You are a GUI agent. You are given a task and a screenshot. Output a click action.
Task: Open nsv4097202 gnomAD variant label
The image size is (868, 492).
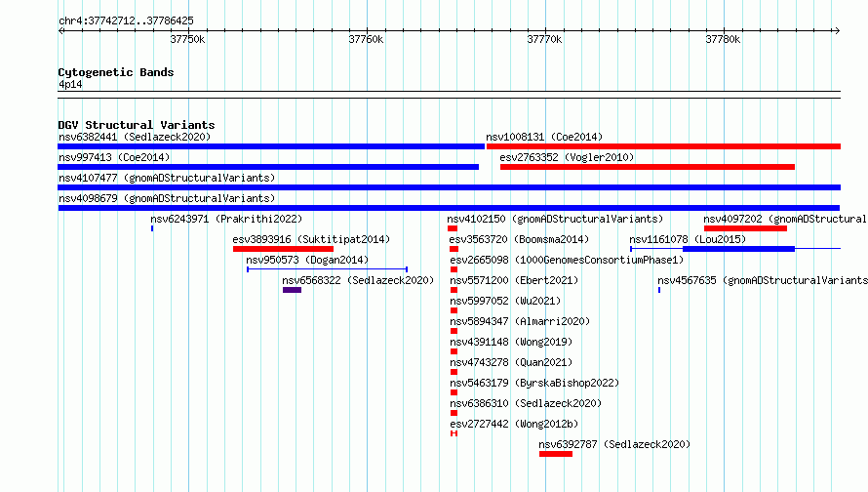785,219
